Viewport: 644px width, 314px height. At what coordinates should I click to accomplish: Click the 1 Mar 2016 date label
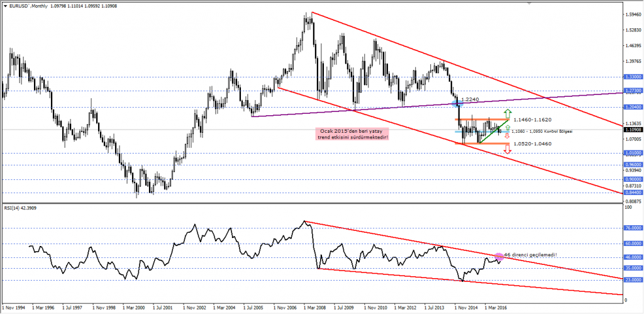496,308
